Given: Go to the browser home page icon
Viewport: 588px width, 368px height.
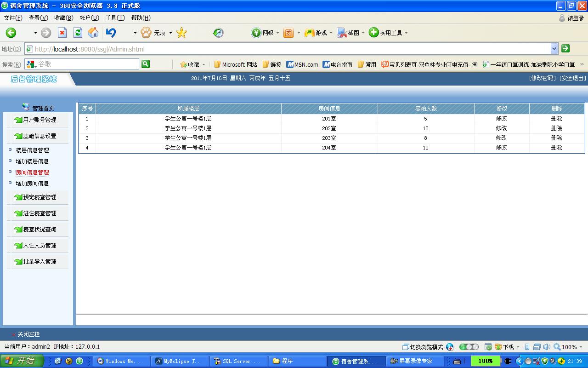Looking at the screenshot, I should coord(93,33).
